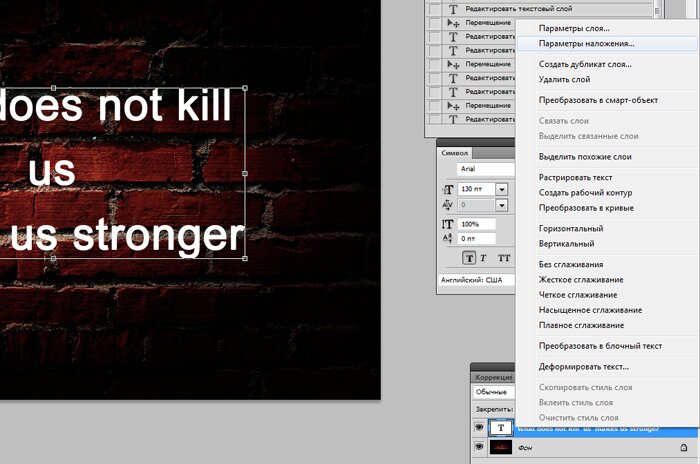Select Преобразовать в кривые menu entry
Viewport: 700px width, 464px height.
point(586,208)
